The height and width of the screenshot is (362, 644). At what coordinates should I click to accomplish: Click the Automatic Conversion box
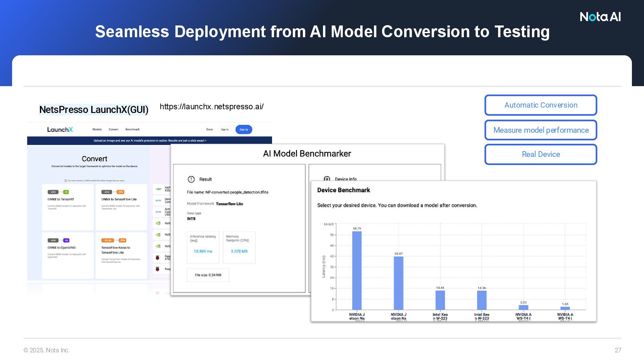pos(541,105)
